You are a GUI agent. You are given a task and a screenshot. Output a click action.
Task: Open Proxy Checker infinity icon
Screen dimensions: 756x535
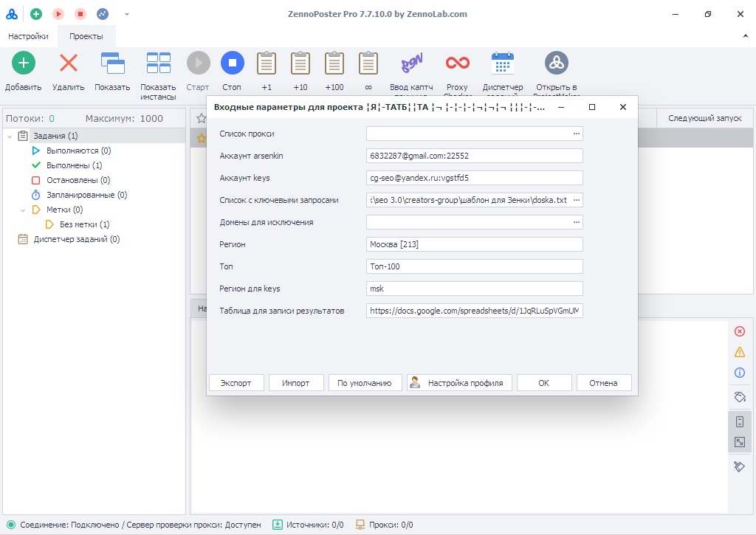[x=457, y=63]
